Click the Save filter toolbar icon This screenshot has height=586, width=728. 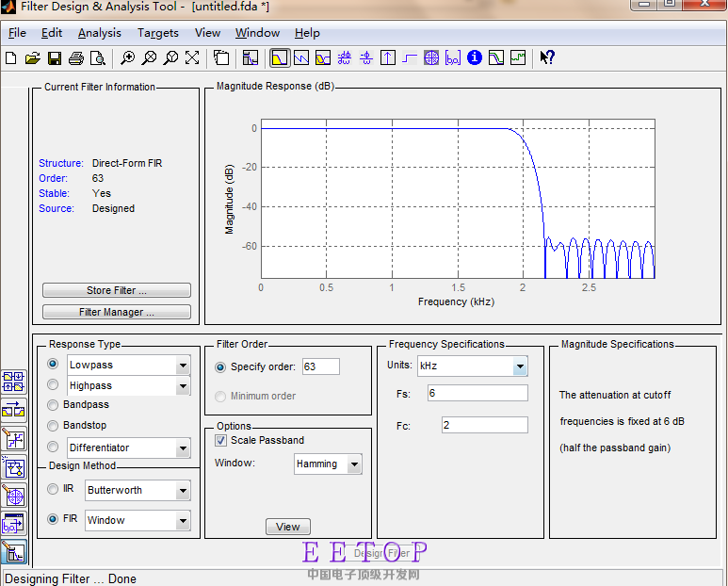pos(54,58)
